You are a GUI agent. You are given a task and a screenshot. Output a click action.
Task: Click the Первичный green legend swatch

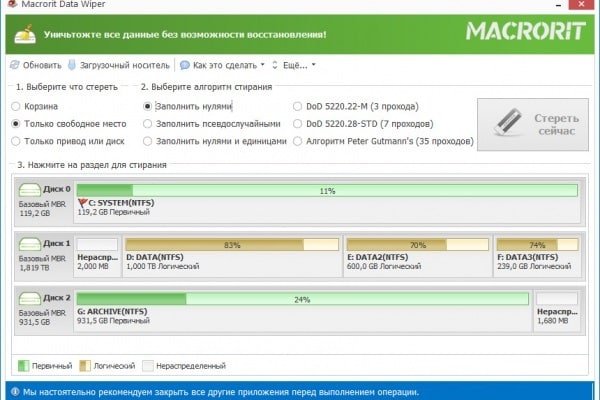point(23,366)
